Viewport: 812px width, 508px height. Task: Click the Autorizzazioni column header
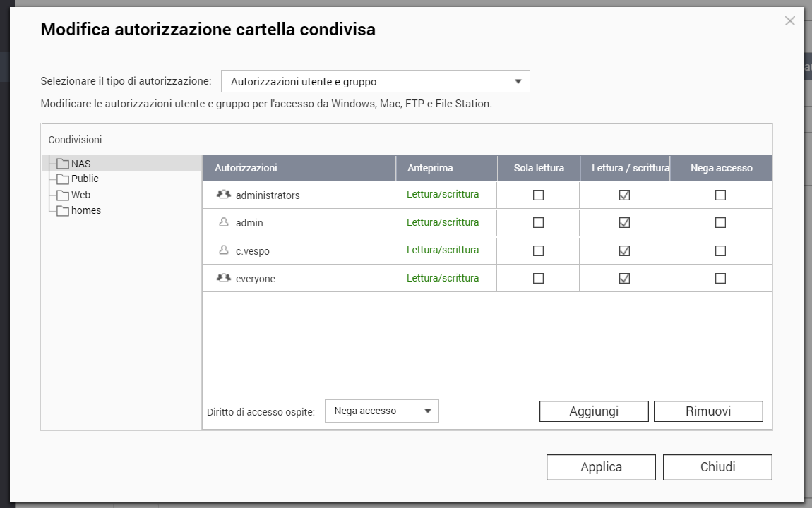point(246,168)
